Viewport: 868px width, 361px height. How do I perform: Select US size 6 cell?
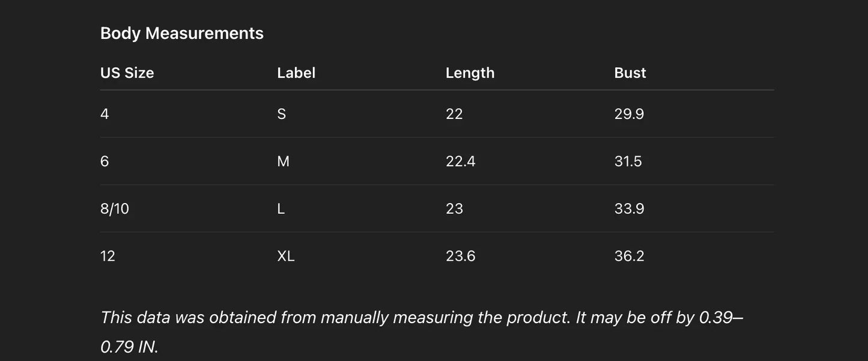pyautogui.click(x=105, y=162)
